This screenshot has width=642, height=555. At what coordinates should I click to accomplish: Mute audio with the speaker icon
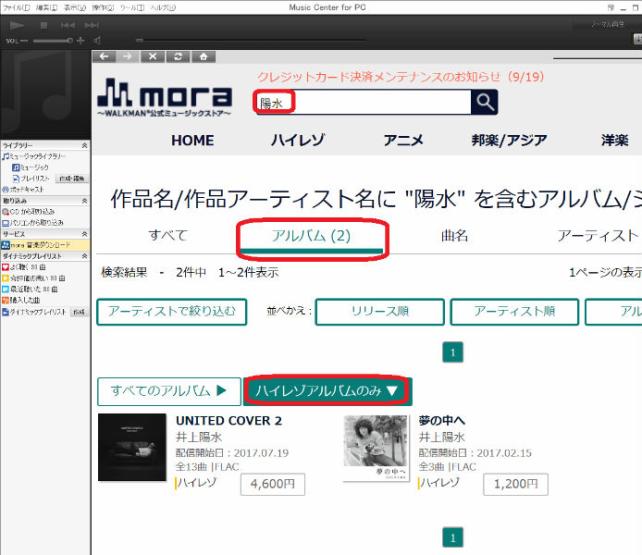[x=97, y=41]
